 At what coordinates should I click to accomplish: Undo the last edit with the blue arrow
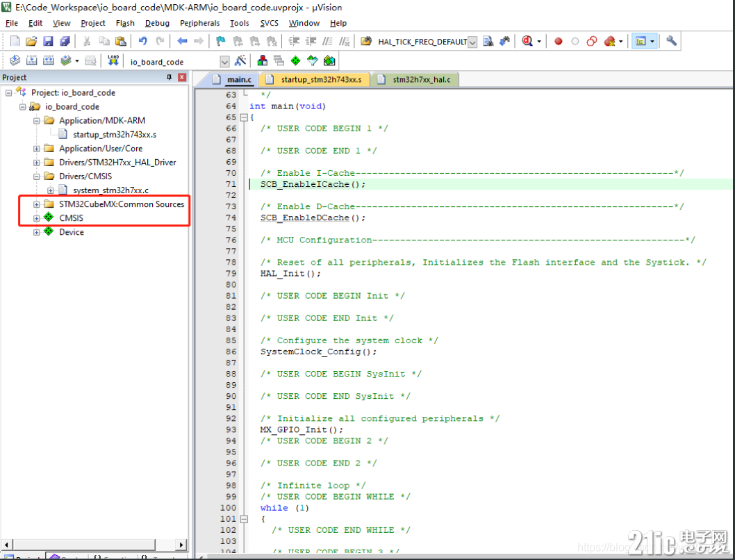point(143,41)
